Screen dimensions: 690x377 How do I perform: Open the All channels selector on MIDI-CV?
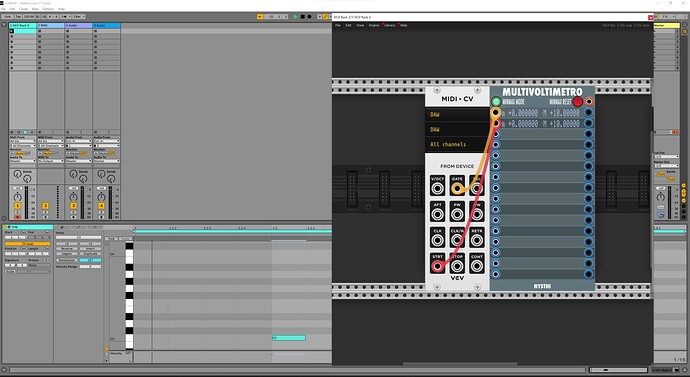(457, 144)
